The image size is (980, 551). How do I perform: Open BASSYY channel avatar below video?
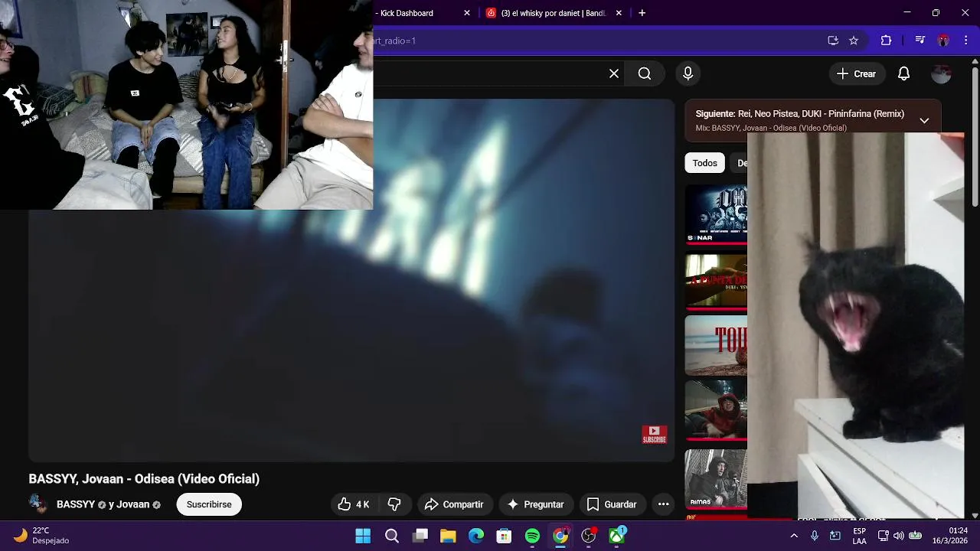[38, 504]
